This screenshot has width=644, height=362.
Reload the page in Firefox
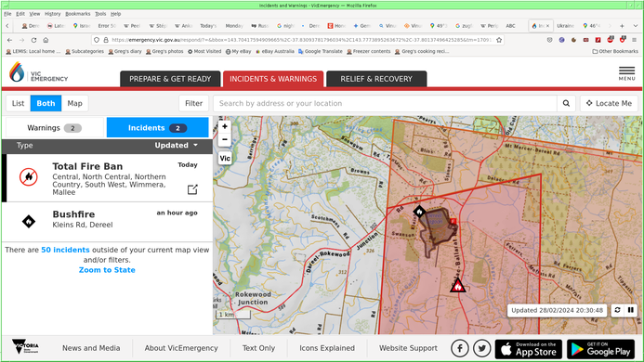[33, 40]
